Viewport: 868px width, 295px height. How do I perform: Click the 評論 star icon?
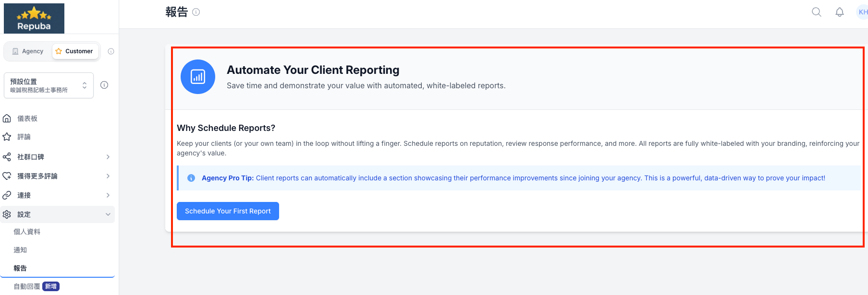[7, 137]
